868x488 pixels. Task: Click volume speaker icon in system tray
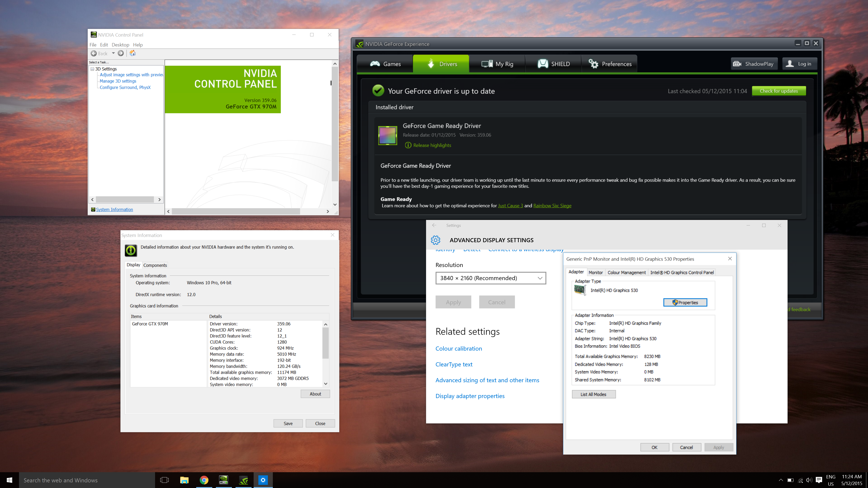[809, 480]
